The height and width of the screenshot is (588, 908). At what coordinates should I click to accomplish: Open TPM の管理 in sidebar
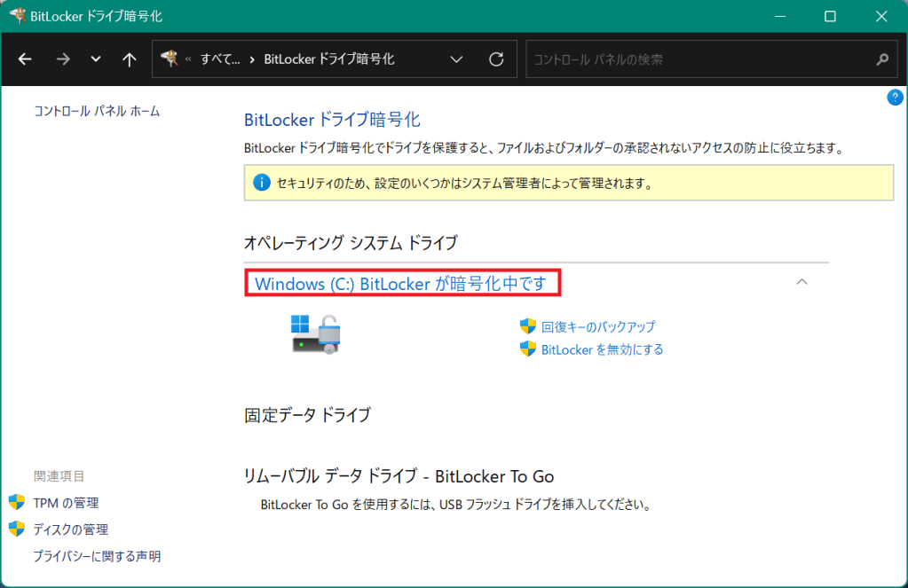point(66,503)
